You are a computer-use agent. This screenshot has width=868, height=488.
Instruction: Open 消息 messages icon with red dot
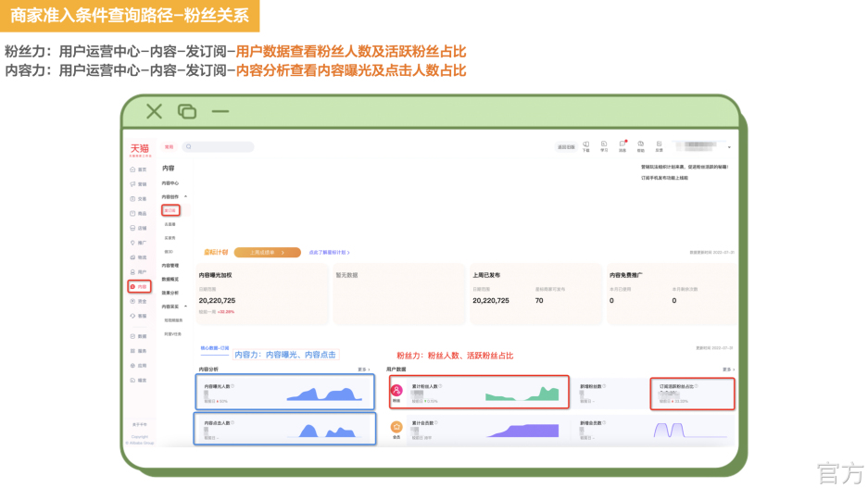[x=623, y=145]
